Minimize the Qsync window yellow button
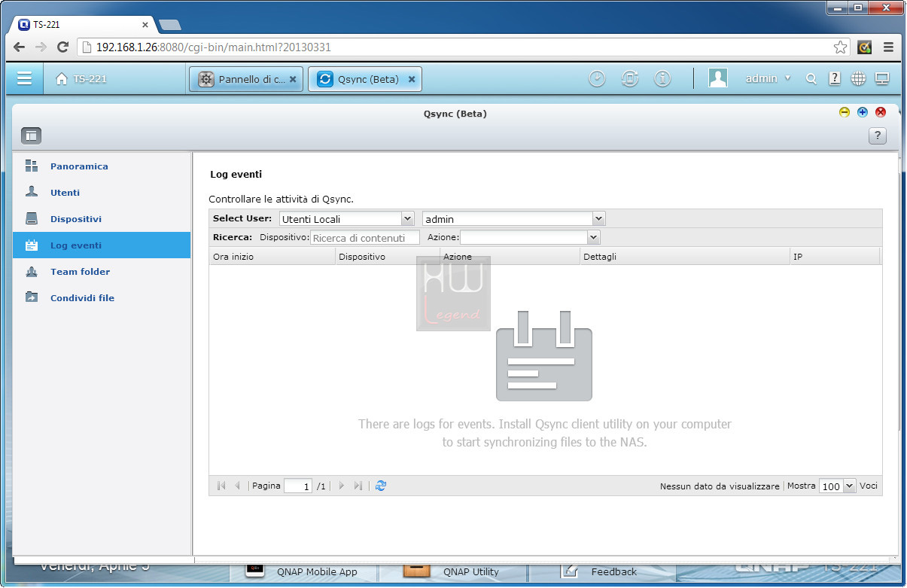The image size is (907, 588). point(845,112)
